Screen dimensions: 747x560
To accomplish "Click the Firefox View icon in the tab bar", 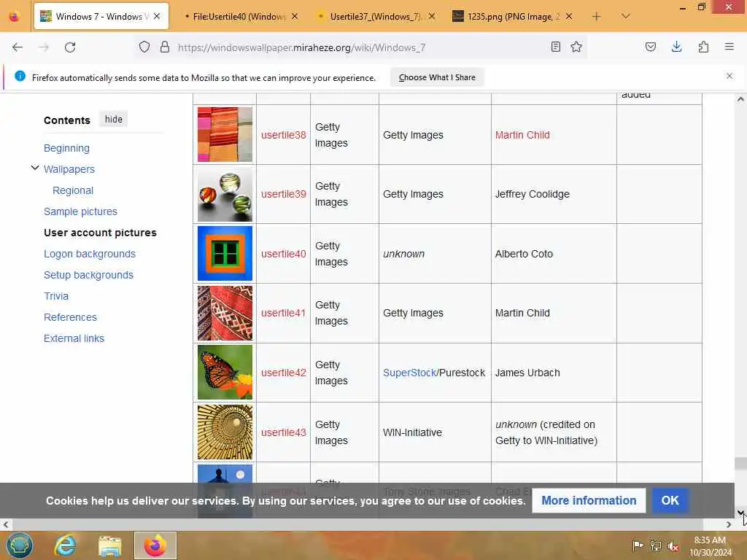I will 15,17.
